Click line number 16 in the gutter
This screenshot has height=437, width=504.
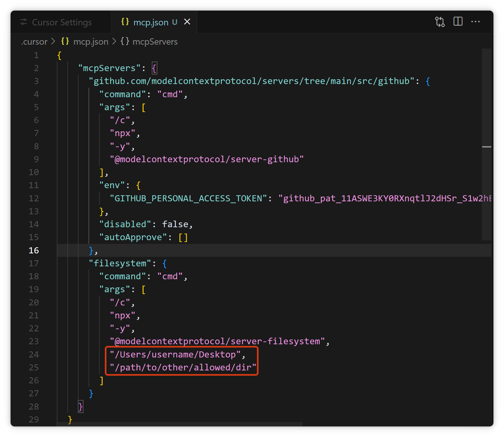[x=34, y=250]
